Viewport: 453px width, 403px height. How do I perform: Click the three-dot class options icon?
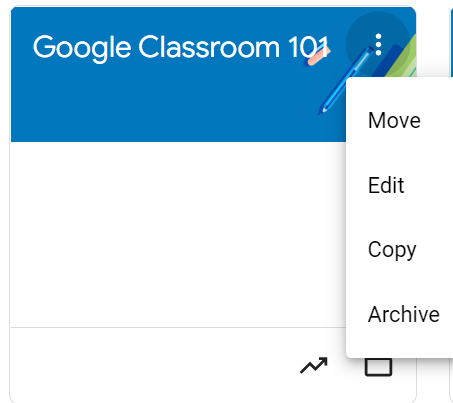[378, 44]
